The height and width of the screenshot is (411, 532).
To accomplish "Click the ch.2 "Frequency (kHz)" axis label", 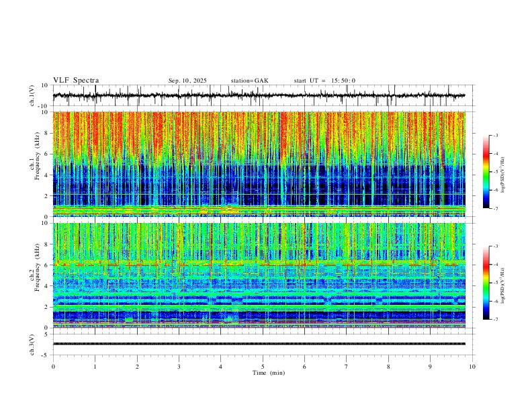I will [37, 267].
